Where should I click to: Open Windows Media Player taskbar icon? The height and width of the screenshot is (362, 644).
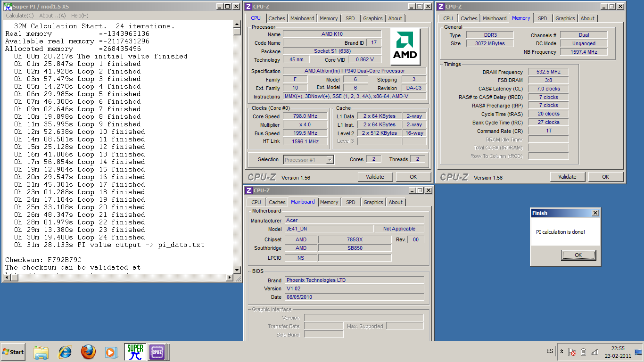tap(111, 352)
